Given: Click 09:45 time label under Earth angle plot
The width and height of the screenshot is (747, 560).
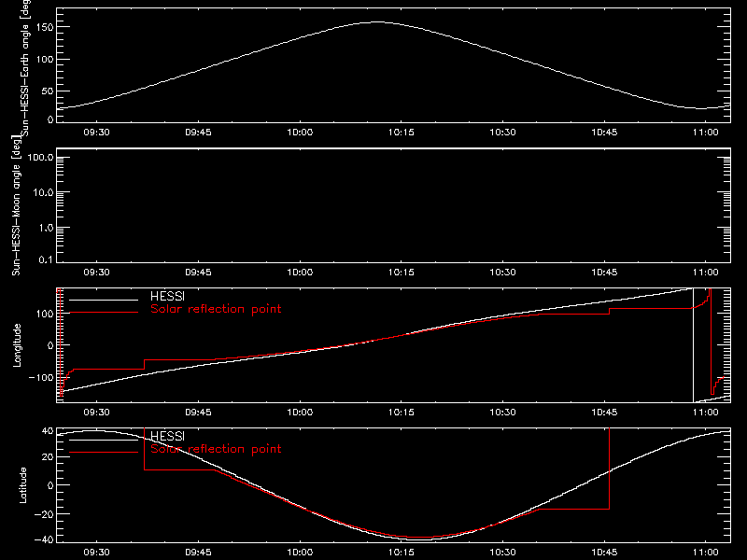Looking at the screenshot, I should (x=198, y=132).
